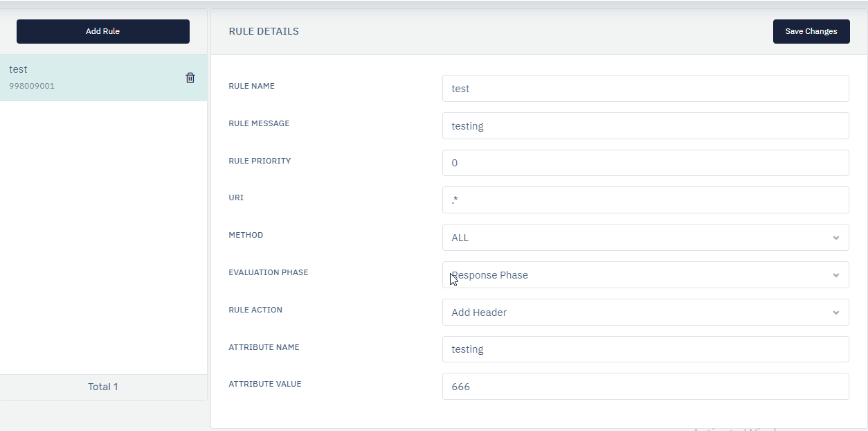This screenshot has width=868, height=431.
Task: Click the ATTRIBUTE NAME label
Action: pos(264,347)
